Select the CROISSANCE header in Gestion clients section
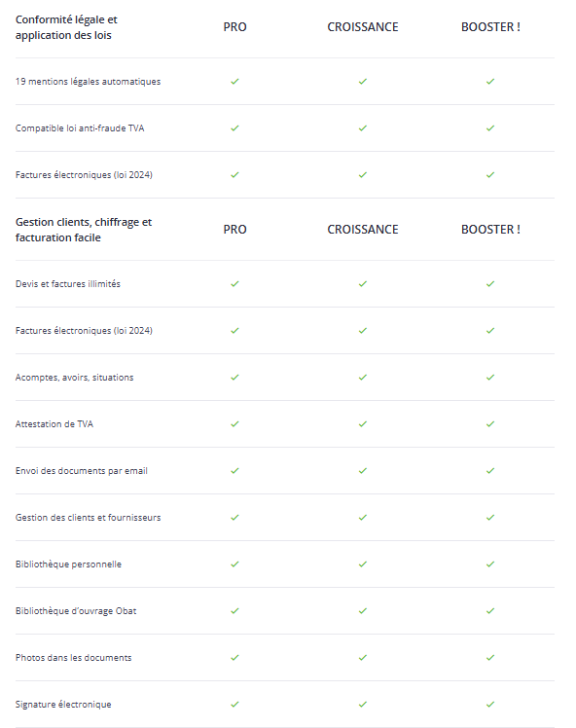576x728 pixels. tap(363, 230)
